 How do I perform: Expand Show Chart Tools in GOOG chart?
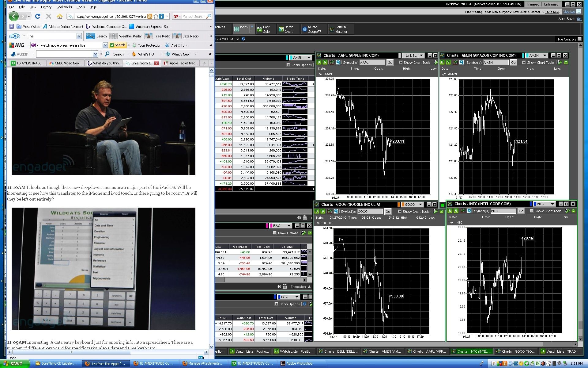(x=414, y=211)
